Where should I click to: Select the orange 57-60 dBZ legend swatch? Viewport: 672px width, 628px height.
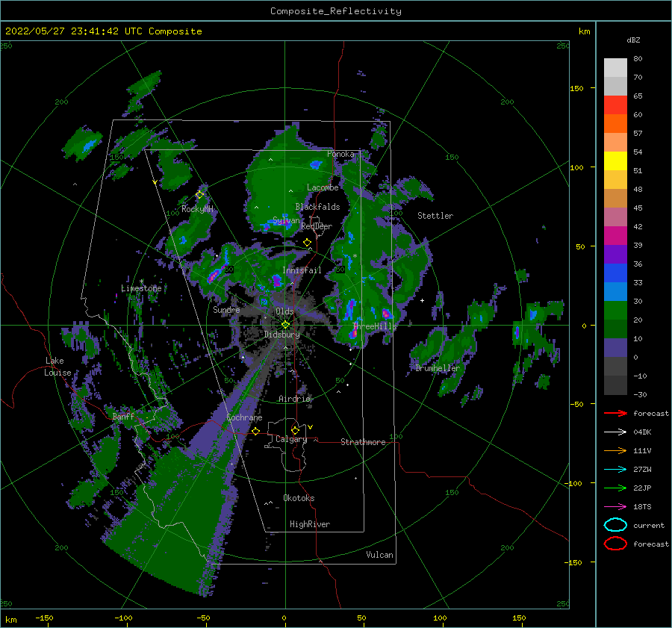[615, 124]
